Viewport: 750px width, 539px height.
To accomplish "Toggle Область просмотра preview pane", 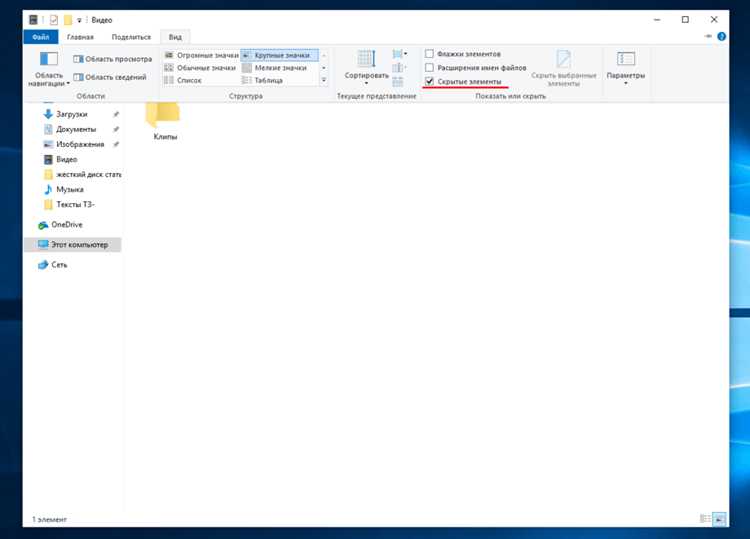I will pos(112,59).
